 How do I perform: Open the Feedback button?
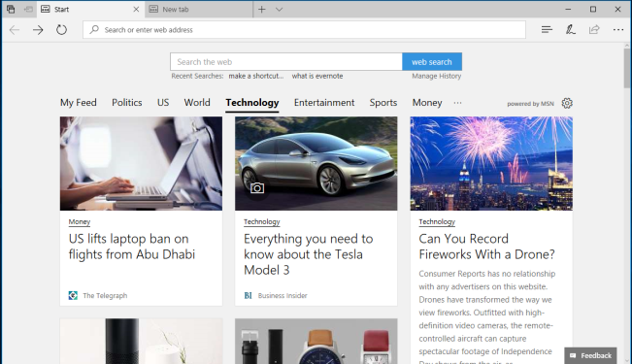[x=590, y=355]
